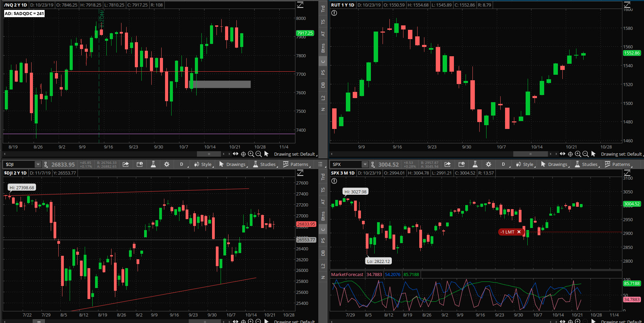Click the symbol link chain icon beside $DJI
Viewport: 644px width, 323px height.
(46, 164)
